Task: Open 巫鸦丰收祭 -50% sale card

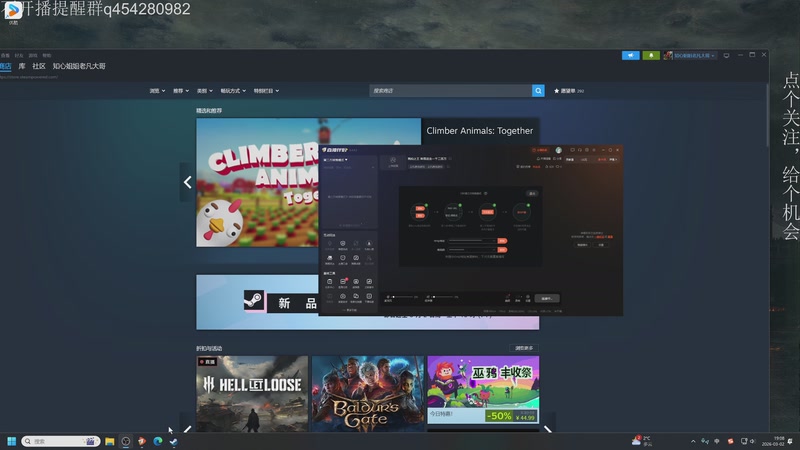Action: pos(483,390)
